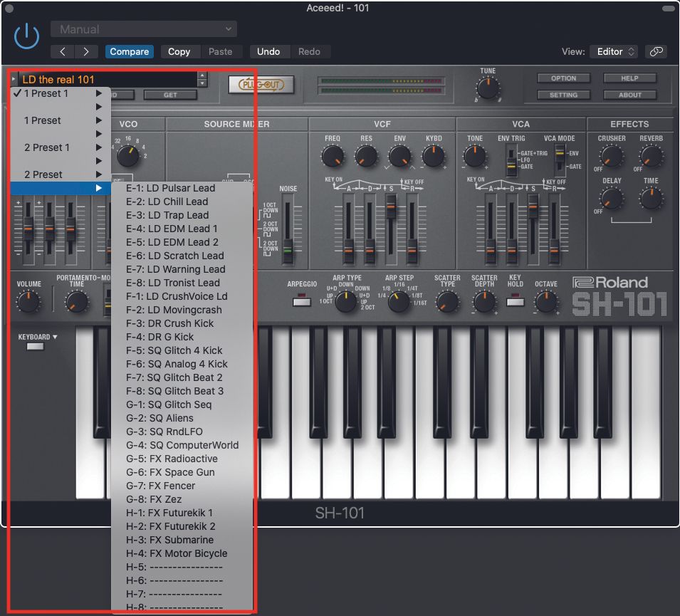Open the View Editor dropdown
The image size is (680, 616).
[x=614, y=51]
